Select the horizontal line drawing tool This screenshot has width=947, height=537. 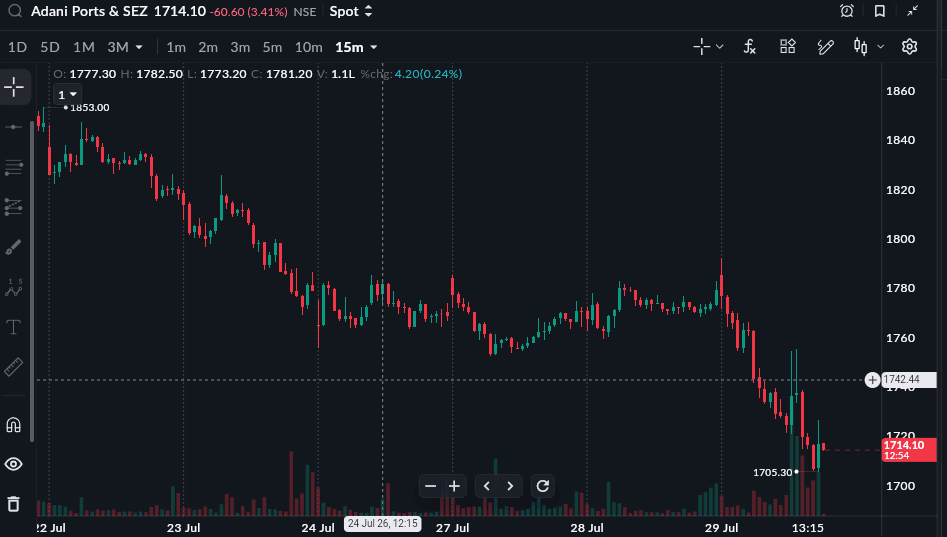13,127
